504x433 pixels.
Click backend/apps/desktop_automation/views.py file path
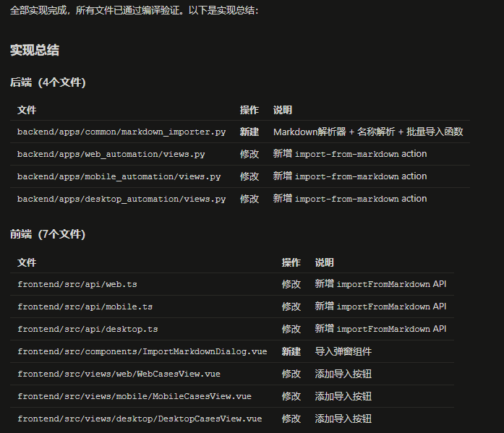[121, 200]
